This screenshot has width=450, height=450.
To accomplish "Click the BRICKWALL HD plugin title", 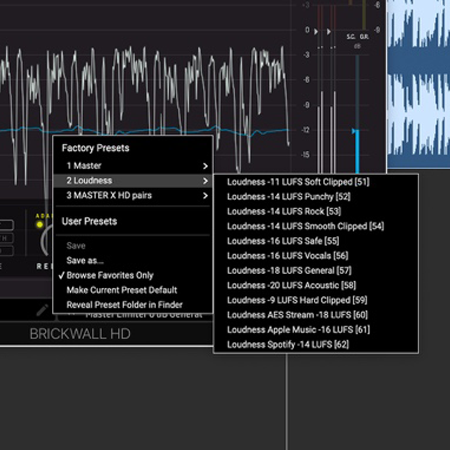I will point(80,334).
